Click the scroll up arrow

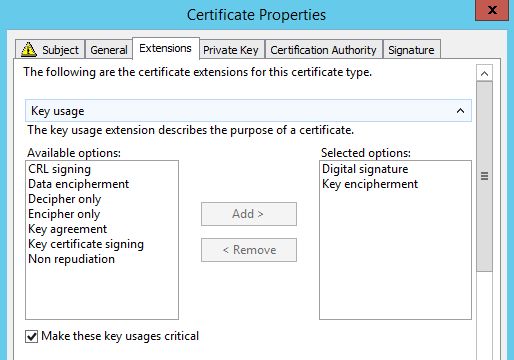point(485,73)
